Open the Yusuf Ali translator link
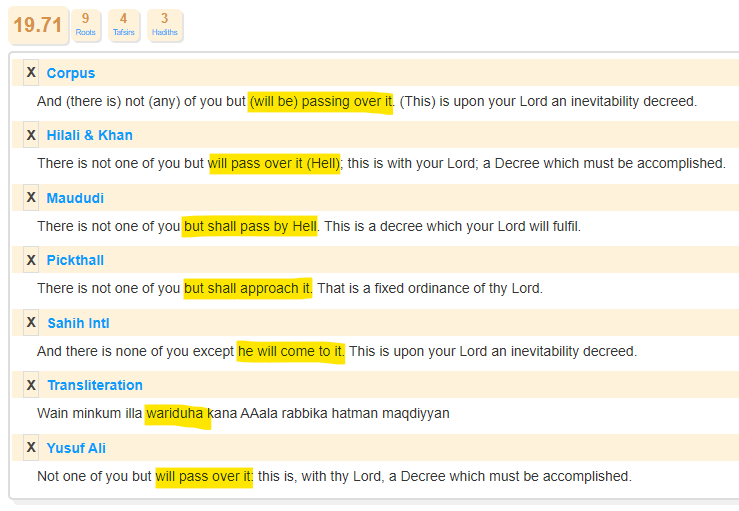 76,448
